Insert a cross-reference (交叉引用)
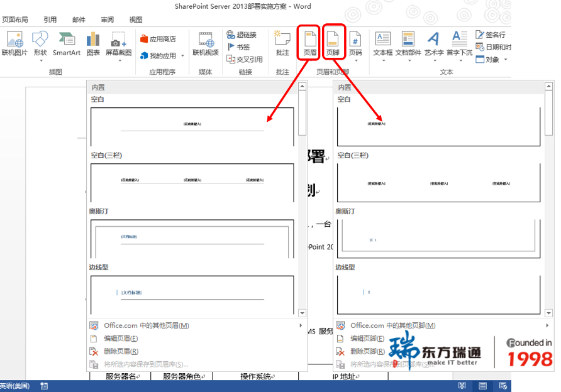 pyautogui.click(x=245, y=59)
